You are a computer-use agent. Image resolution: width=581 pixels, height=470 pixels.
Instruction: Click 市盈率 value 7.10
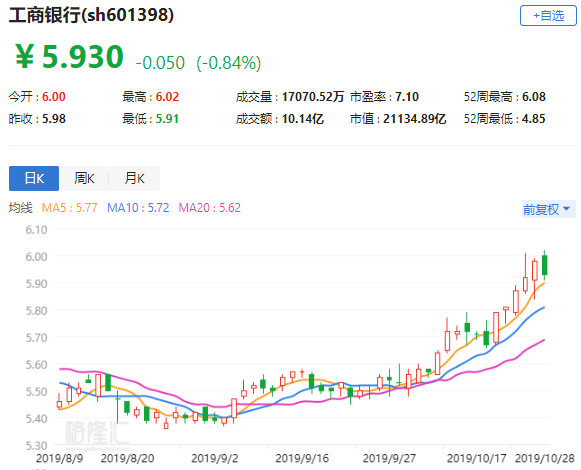(407, 97)
